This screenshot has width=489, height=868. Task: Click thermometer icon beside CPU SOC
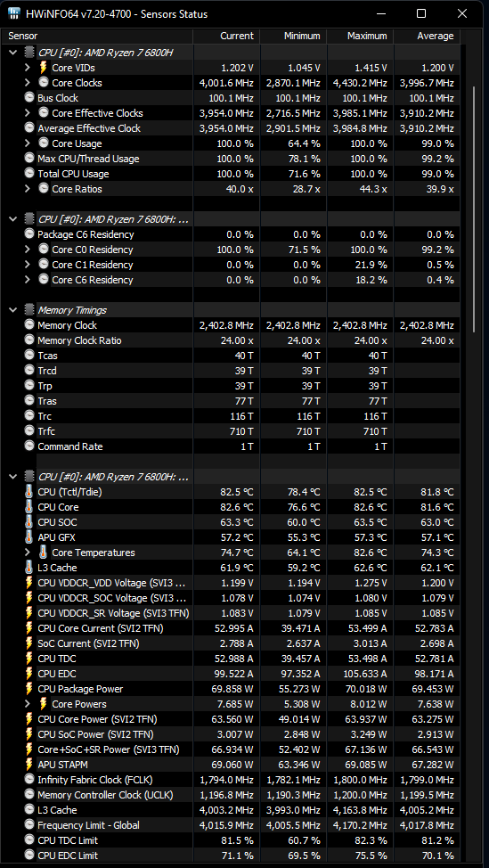tap(29, 522)
